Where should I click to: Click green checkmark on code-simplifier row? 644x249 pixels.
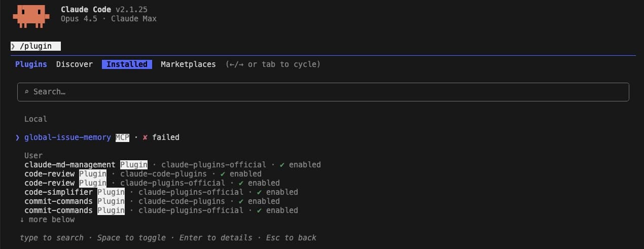coord(259,192)
